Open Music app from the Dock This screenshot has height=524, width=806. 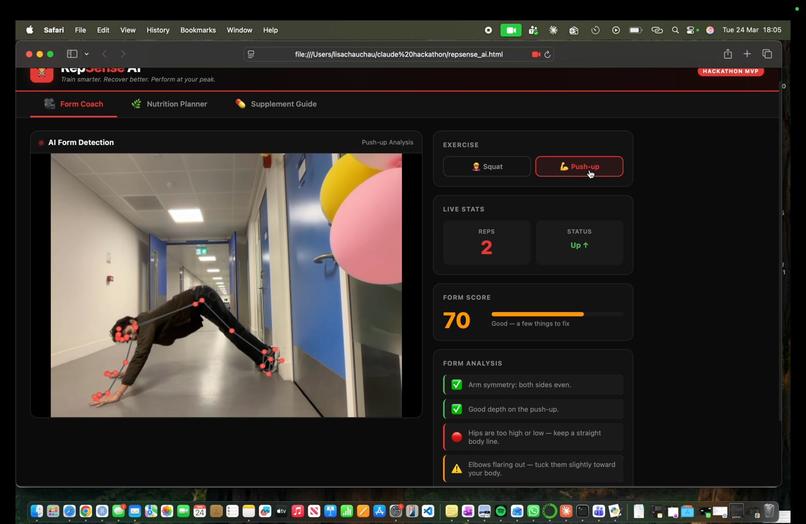pos(298,511)
